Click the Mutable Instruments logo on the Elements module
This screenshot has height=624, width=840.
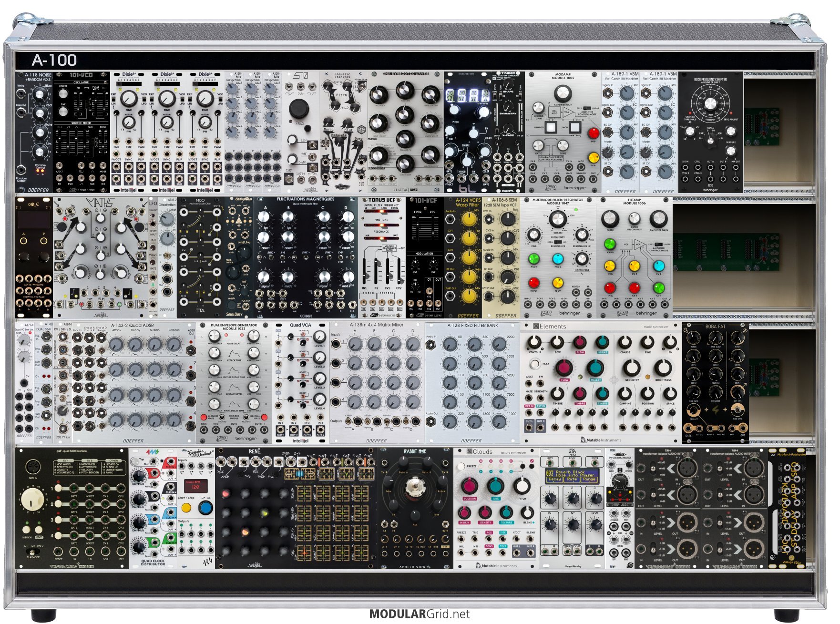[601, 440]
